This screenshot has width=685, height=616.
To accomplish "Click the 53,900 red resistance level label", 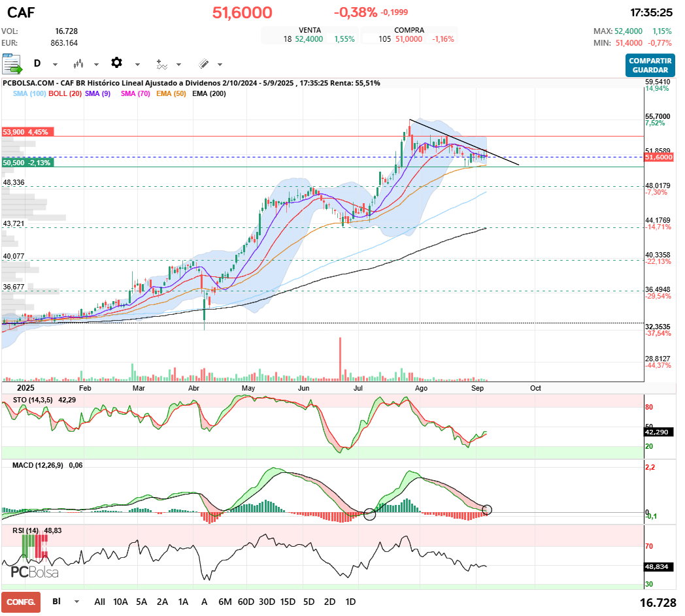I will coord(27,132).
